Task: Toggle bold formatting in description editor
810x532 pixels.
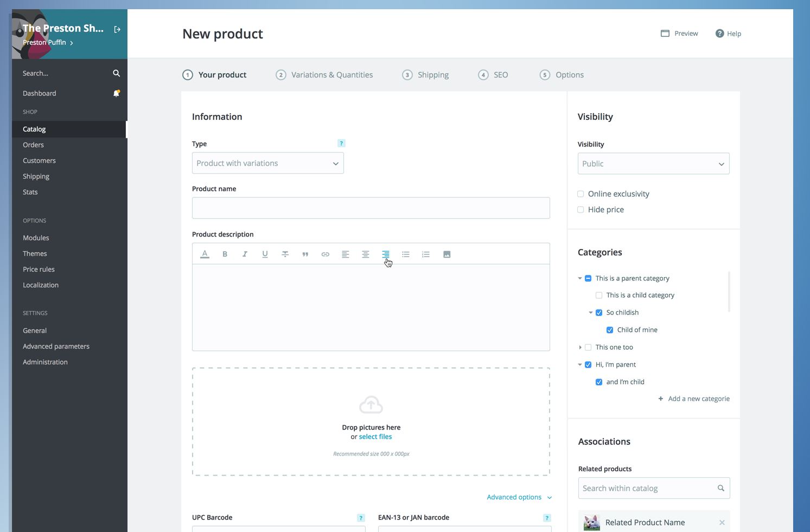Action: pyautogui.click(x=225, y=254)
